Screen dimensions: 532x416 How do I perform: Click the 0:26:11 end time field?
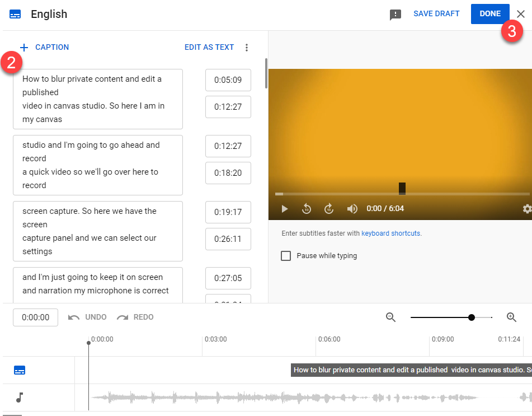(x=228, y=239)
